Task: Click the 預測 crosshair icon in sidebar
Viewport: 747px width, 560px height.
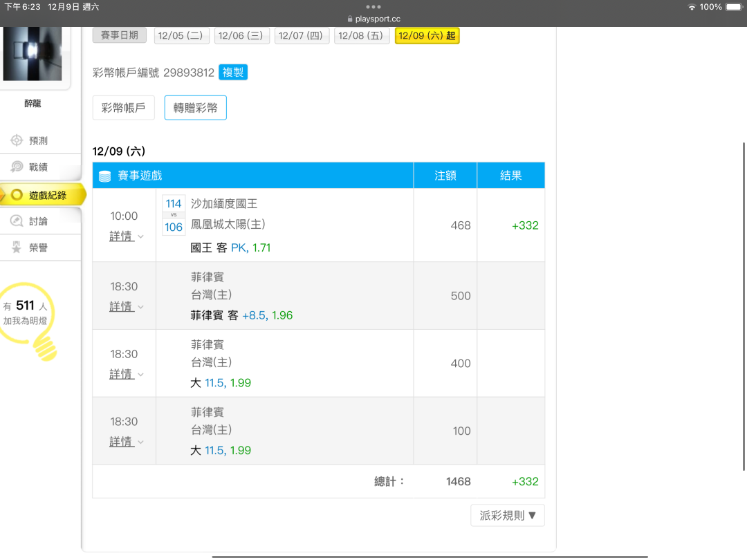Action: click(17, 140)
